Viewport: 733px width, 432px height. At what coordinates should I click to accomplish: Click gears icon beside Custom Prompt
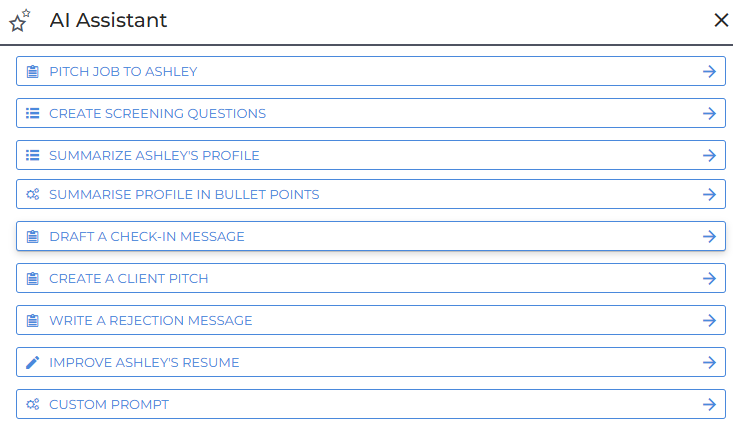click(33, 404)
